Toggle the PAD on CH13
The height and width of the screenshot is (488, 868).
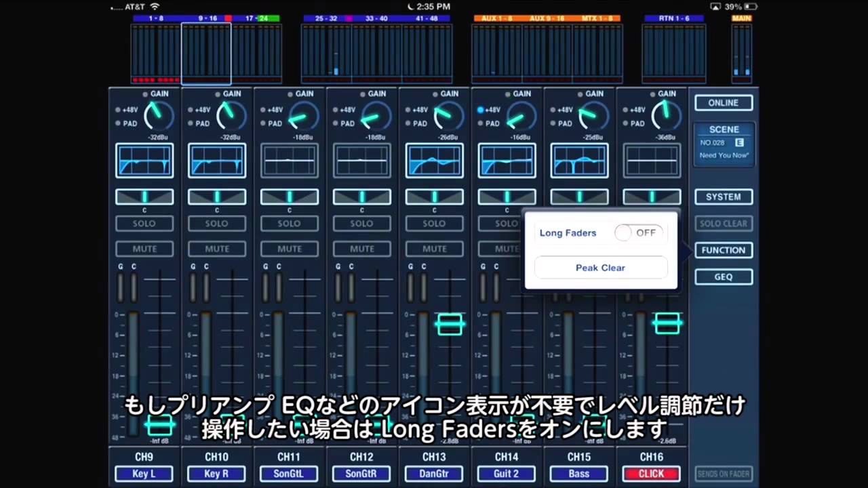click(418, 123)
